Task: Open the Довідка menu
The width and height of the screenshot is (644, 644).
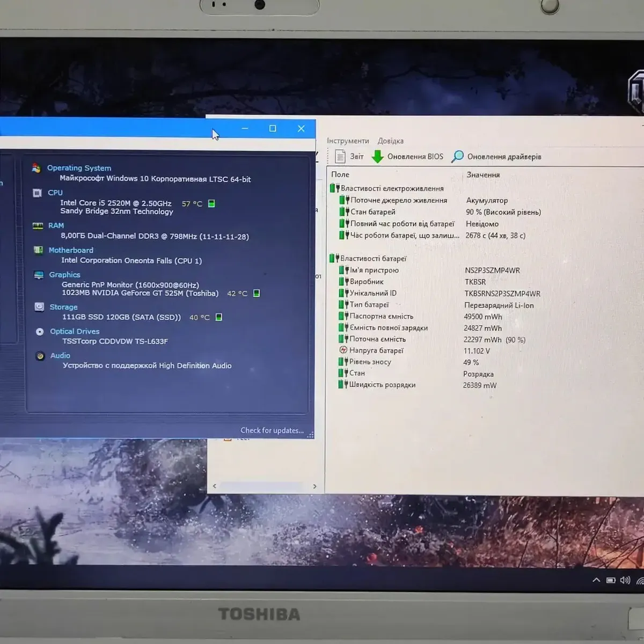Action: [390, 141]
